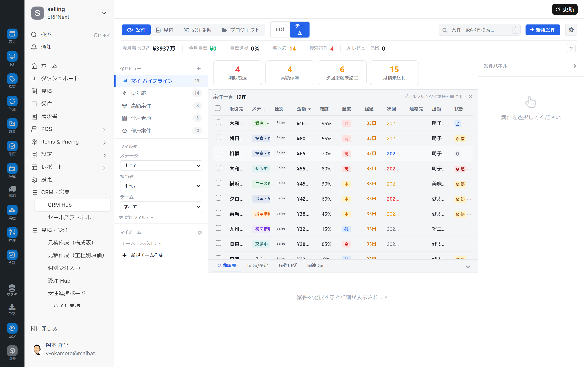Open the 販売 module icon in left rail
Viewport: 588px width, 367px height.
click(12, 34)
